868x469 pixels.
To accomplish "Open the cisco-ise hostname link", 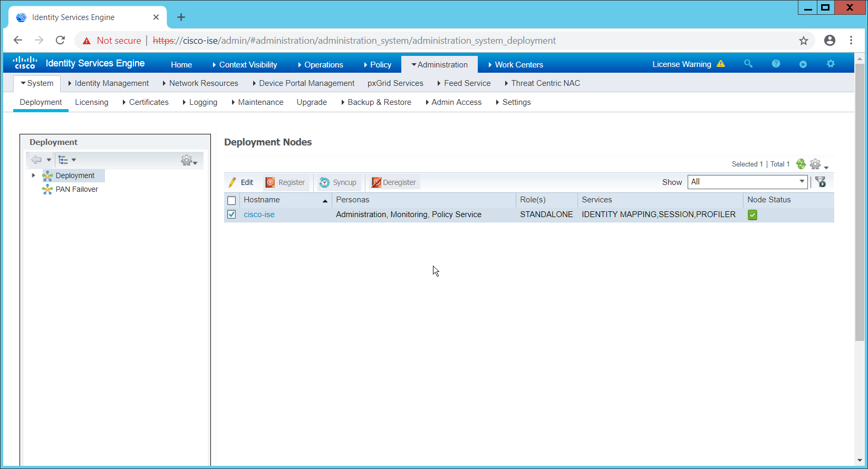I will [x=259, y=214].
